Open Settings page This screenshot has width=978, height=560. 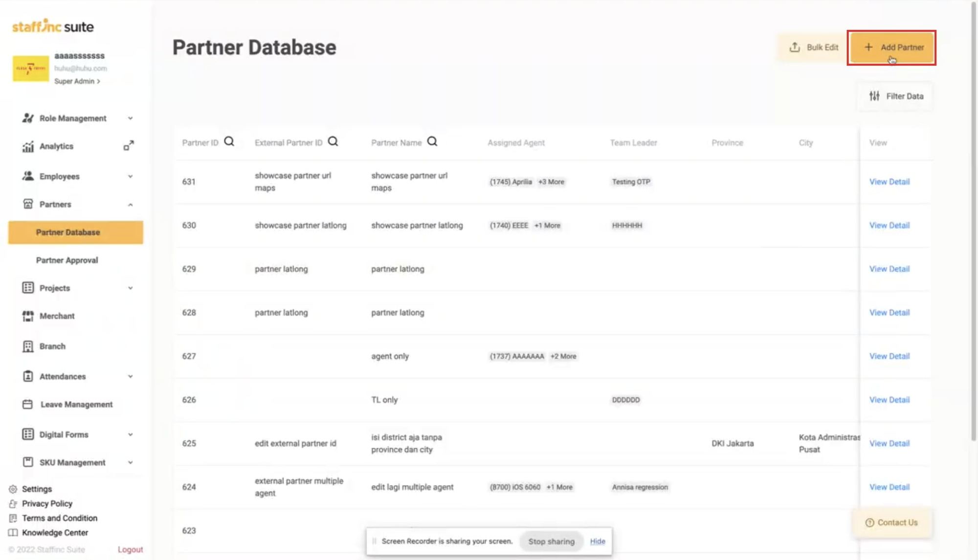37,489
